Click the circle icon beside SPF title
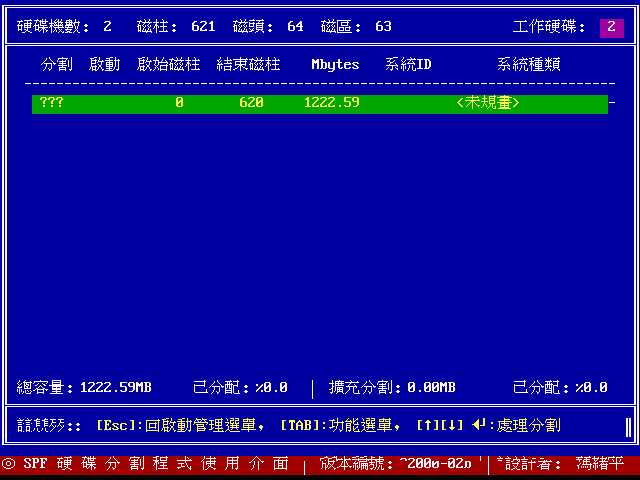Viewport: 640px width, 480px height. coord(8,464)
